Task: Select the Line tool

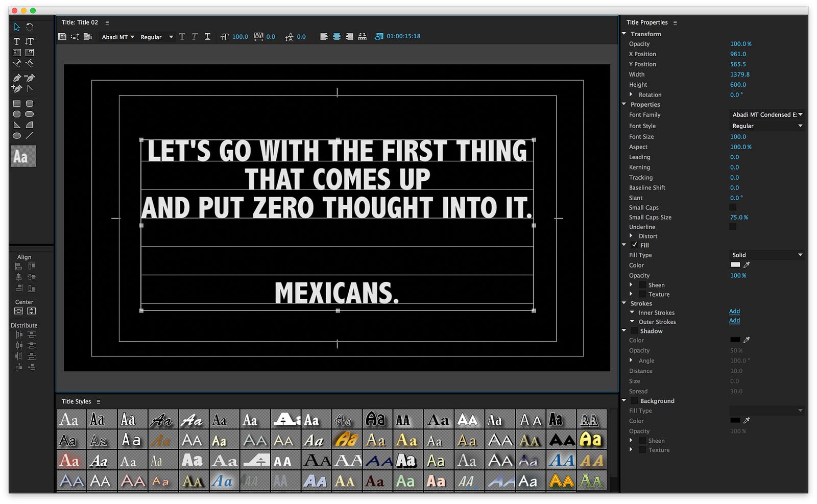Action: click(30, 136)
